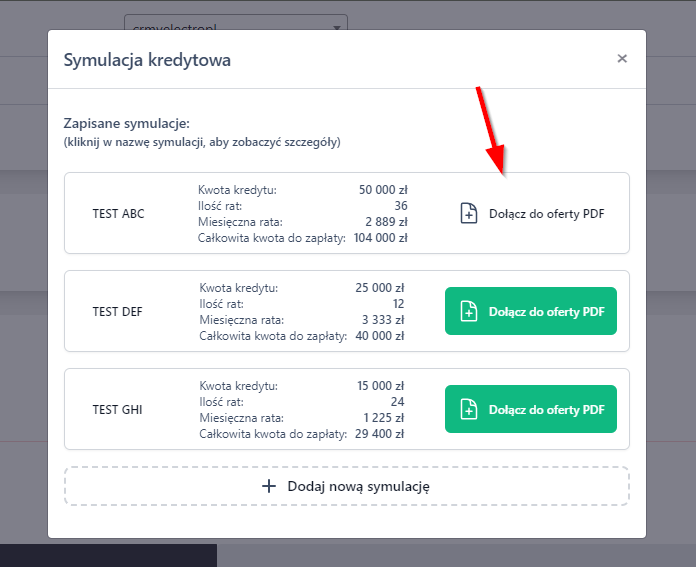Image resolution: width=696 pixels, height=567 pixels.
Task: Click the PDF file icon for TEST ABC
Action: [468, 214]
